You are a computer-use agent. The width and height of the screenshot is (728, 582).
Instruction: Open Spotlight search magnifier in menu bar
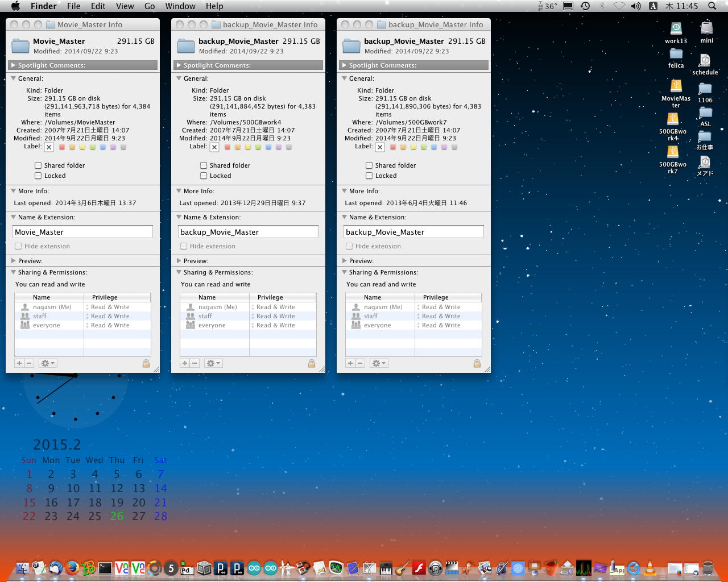pos(712,6)
